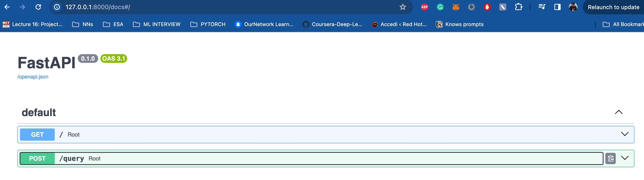Open the red stop-hand extension
644x180 pixels.
(487, 7)
